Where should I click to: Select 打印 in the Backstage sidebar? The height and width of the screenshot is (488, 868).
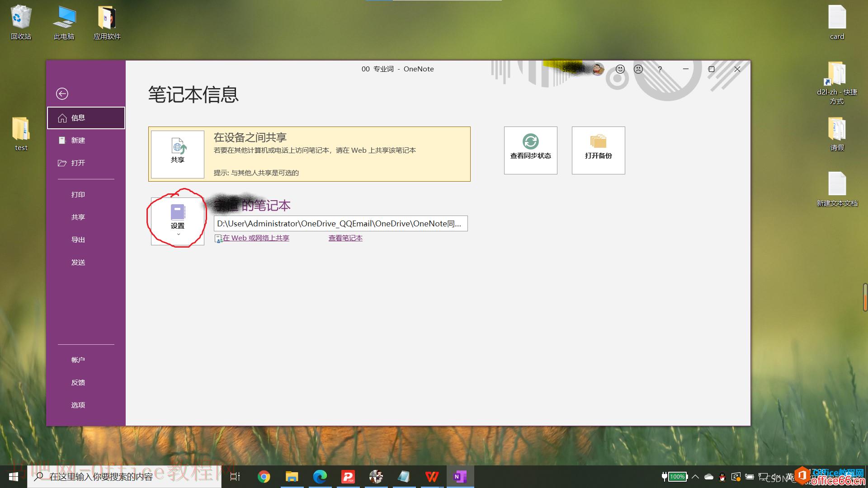click(86, 195)
